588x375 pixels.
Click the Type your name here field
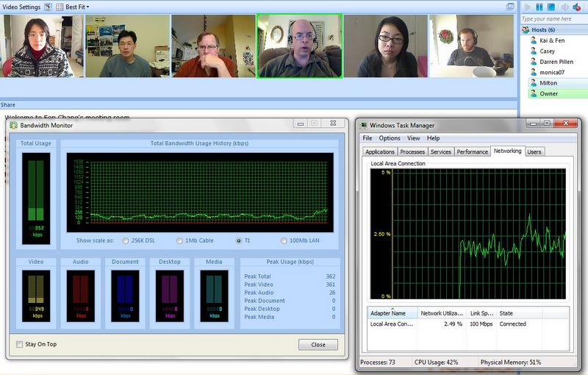point(553,19)
